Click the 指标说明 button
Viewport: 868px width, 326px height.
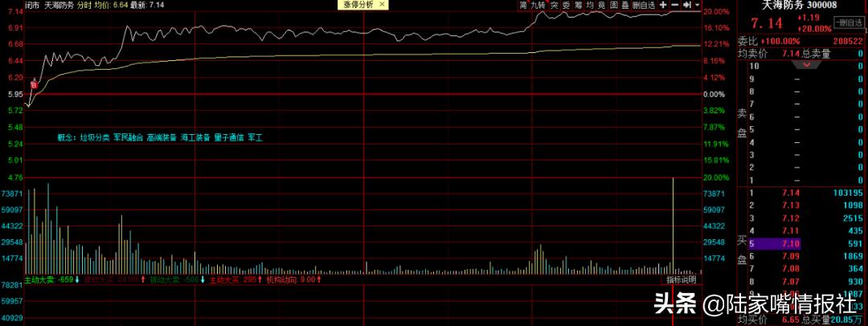[x=682, y=279]
